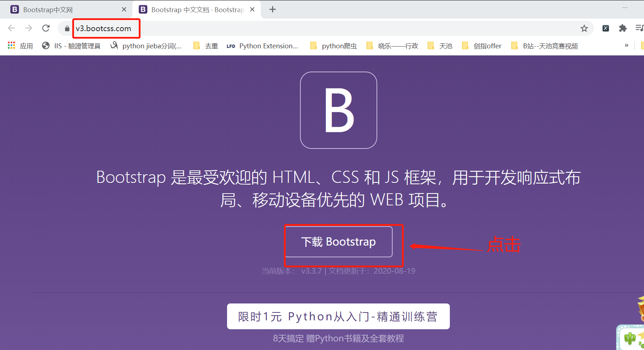The width and height of the screenshot is (644, 350).
Task: Open B站--天池竞赛视频 bookmark folder
Action: (545, 46)
